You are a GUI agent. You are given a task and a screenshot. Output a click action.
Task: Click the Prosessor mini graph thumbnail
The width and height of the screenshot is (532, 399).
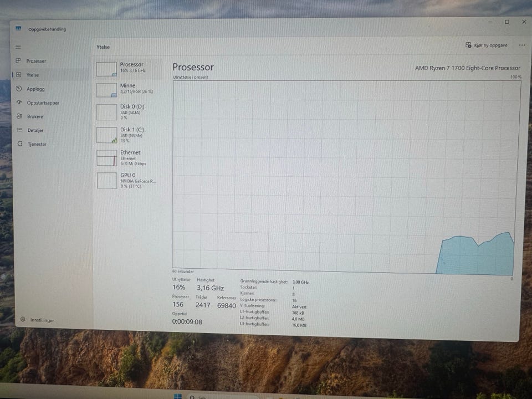pyautogui.click(x=106, y=69)
